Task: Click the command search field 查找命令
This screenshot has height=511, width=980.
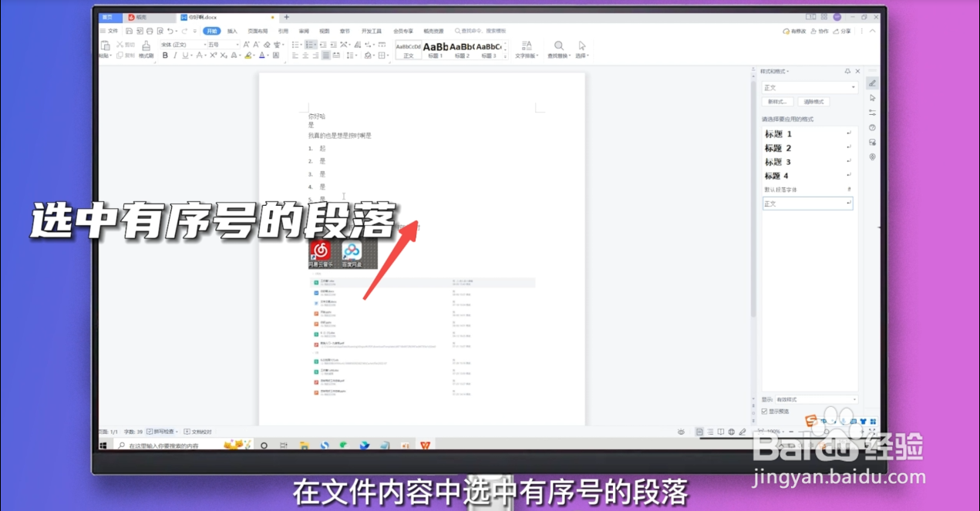Action: pyautogui.click(x=480, y=31)
